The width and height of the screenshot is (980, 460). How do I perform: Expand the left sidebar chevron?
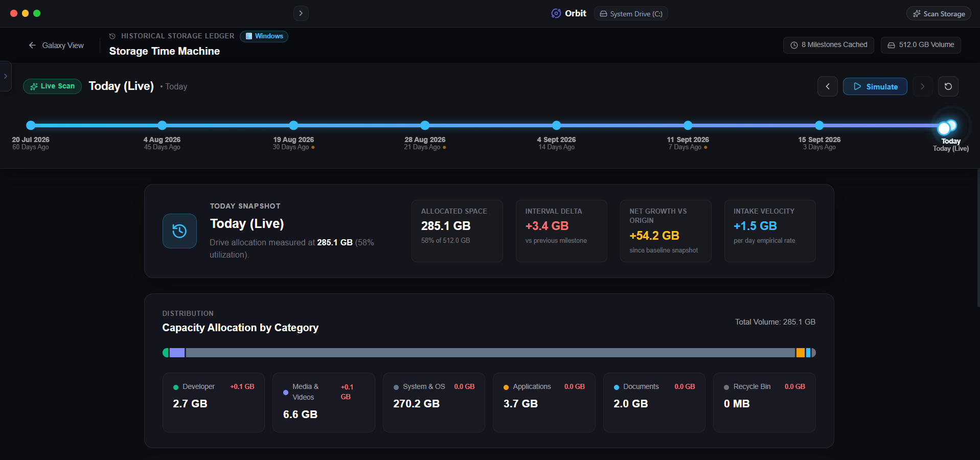click(5, 76)
